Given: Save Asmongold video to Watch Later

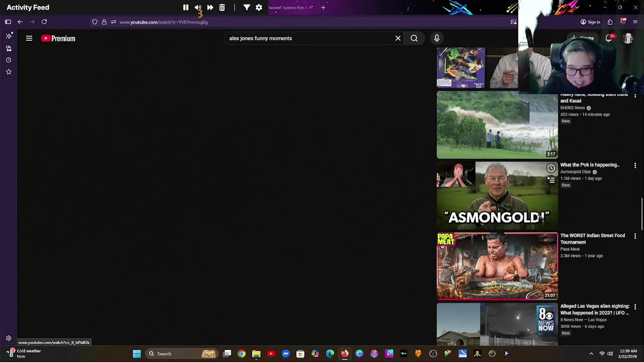Looking at the screenshot, I should pos(551,168).
